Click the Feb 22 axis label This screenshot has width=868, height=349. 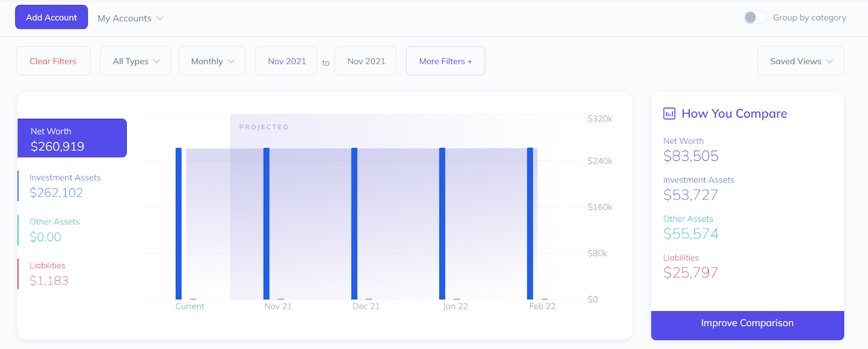(x=542, y=306)
